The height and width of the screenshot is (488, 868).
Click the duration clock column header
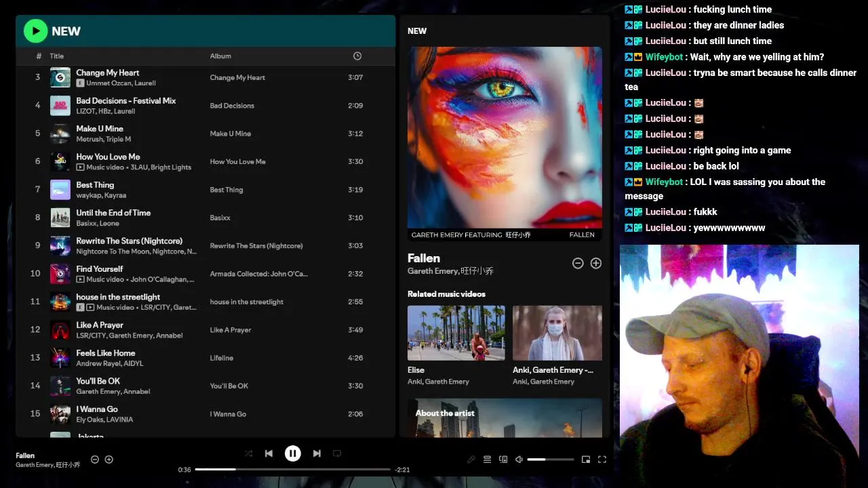click(357, 56)
